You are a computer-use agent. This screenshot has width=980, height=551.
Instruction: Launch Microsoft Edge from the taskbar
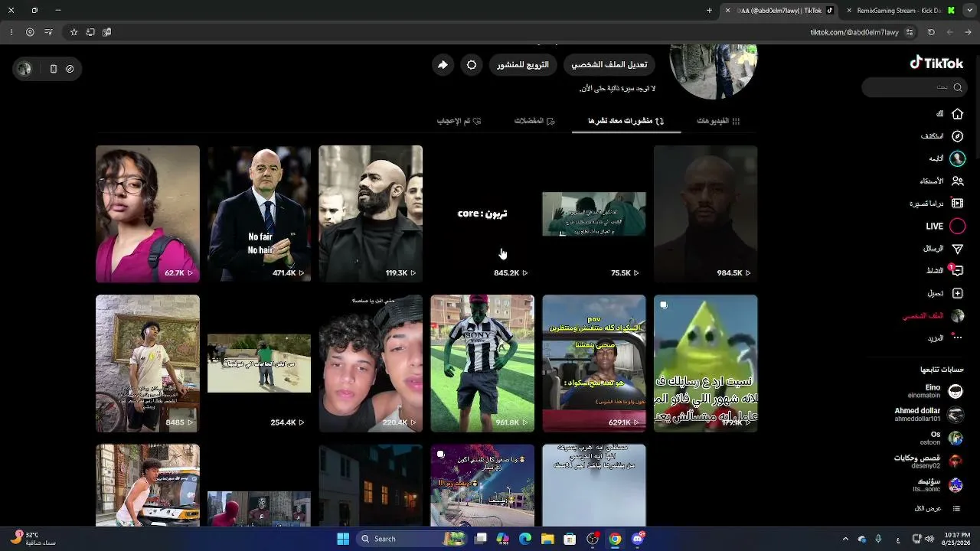point(525,539)
